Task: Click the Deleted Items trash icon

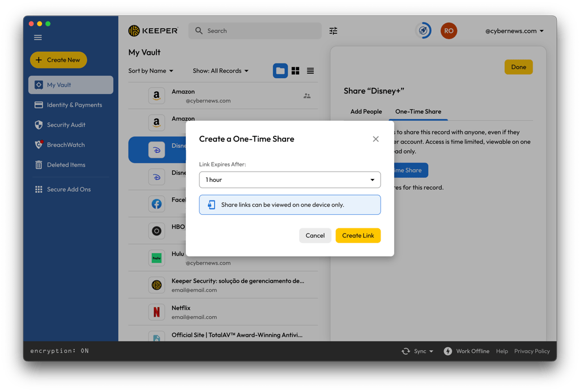Action: click(39, 165)
